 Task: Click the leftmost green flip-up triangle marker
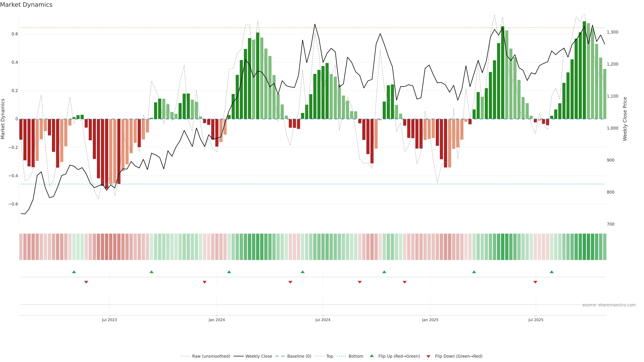74,272
